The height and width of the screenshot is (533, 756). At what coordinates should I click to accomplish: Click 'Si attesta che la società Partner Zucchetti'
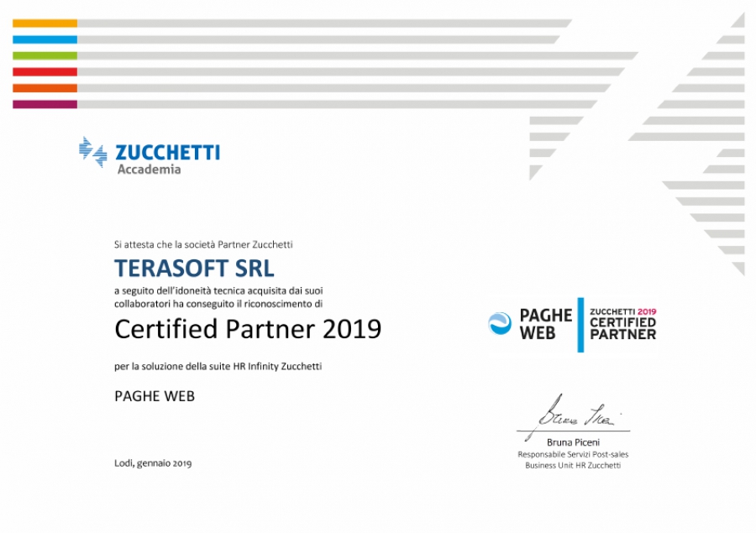(203, 244)
